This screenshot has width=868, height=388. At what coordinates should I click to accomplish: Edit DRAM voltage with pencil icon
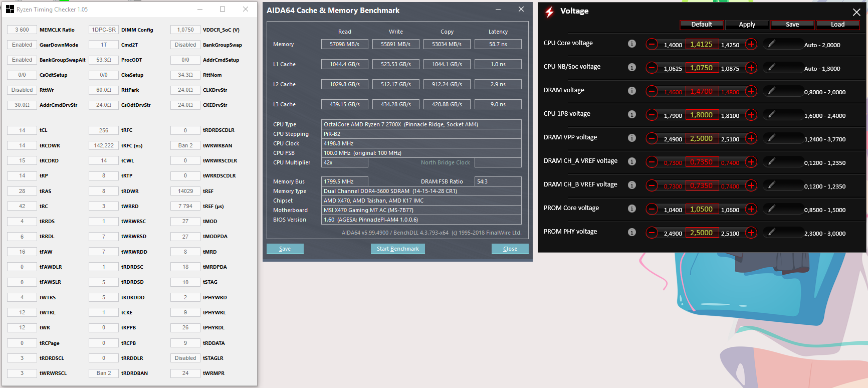(771, 91)
